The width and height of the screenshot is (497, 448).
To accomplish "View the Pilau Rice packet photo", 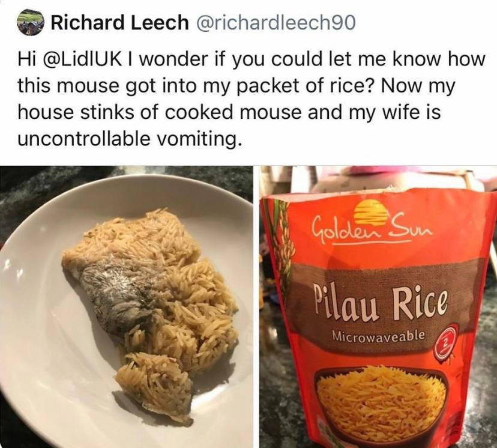I will pyautogui.click(x=378, y=307).
